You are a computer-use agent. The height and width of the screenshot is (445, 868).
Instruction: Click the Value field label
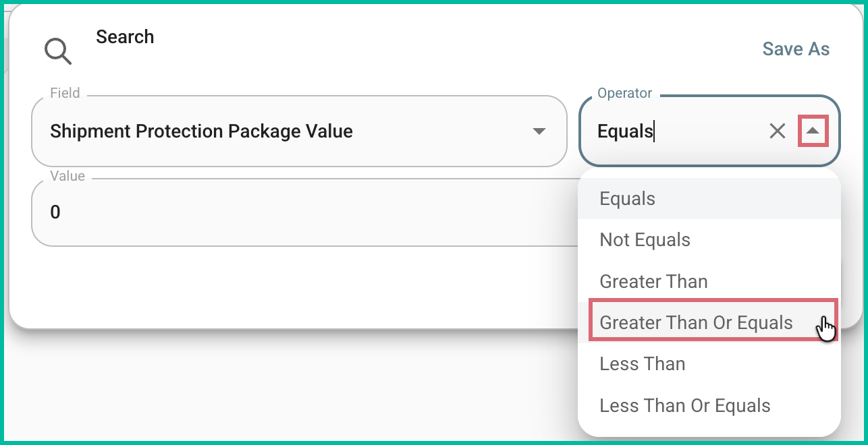[67, 176]
